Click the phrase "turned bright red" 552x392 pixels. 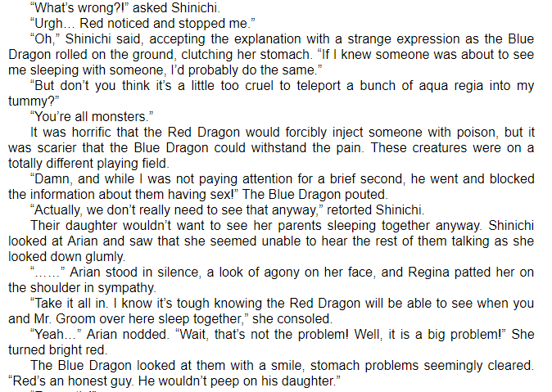pyautogui.click(x=57, y=349)
